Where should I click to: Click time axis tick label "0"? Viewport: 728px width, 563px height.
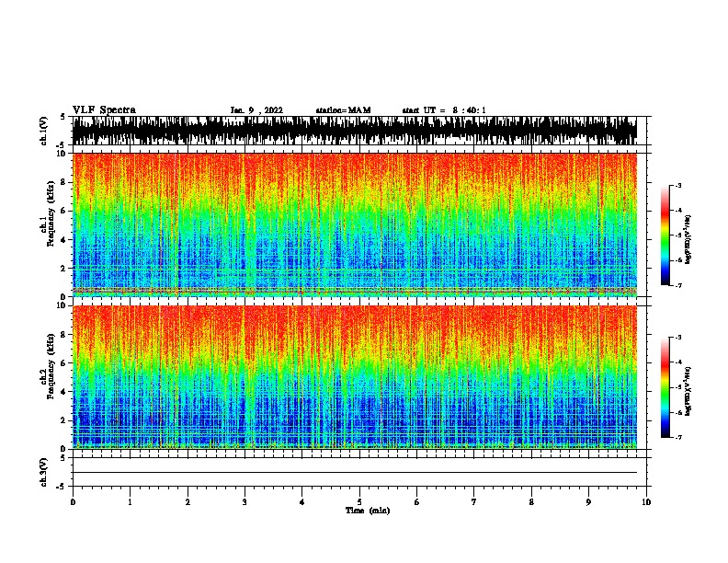tap(73, 502)
